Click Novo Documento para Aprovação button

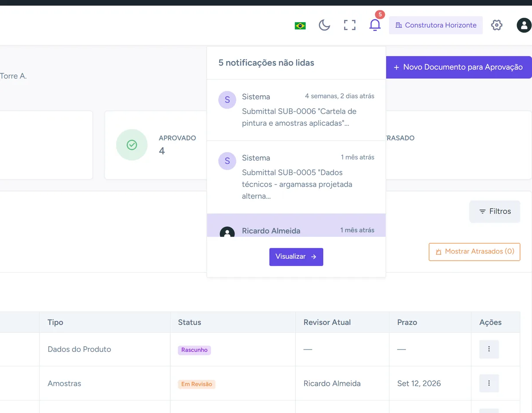[x=459, y=67]
